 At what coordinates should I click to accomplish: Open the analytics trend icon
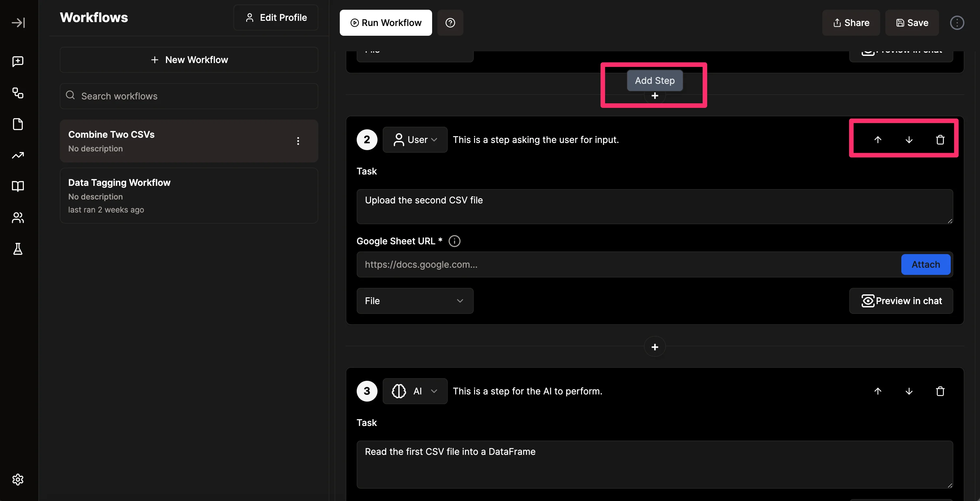click(x=18, y=155)
